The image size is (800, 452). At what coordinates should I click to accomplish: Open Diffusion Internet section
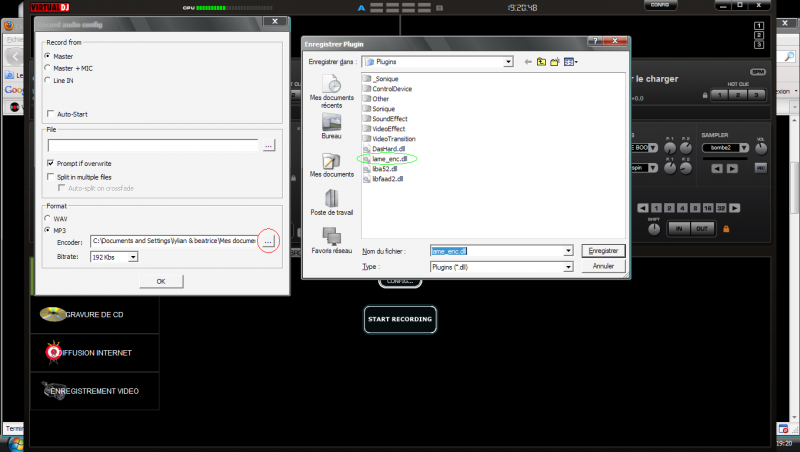pyautogui.click(x=94, y=353)
